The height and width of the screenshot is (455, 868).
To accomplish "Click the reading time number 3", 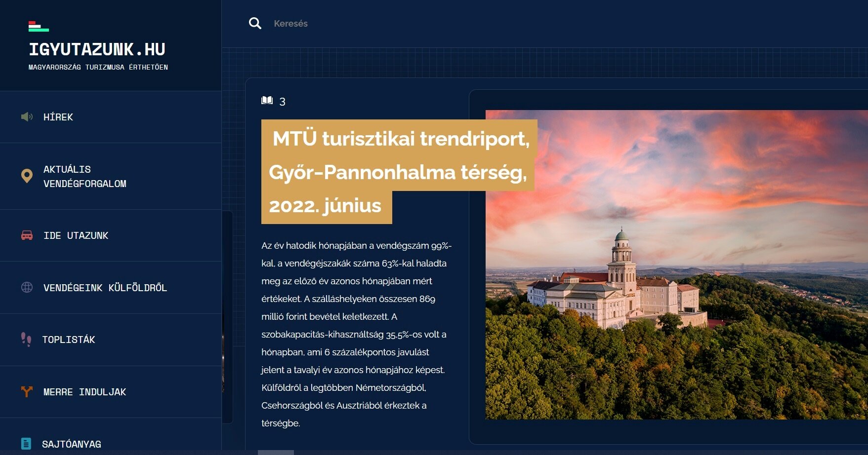I will point(282,102).
